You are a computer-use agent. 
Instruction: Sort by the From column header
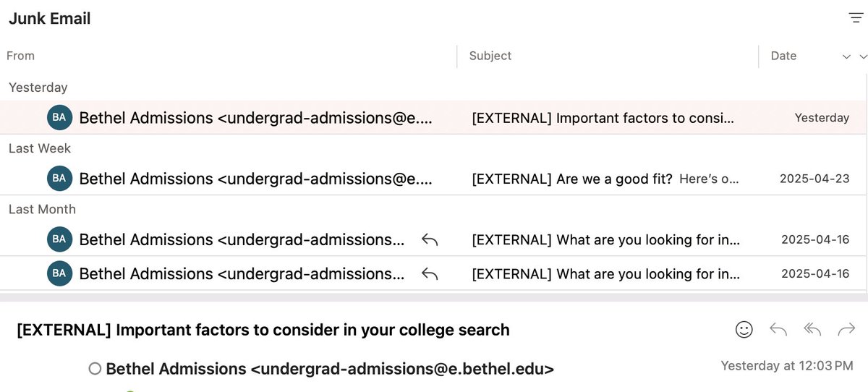tap(20, 56)
